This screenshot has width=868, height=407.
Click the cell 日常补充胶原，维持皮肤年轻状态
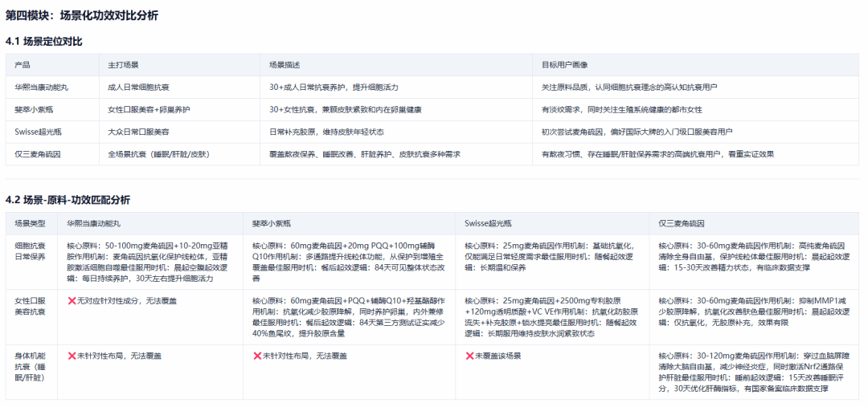(326, 132)
